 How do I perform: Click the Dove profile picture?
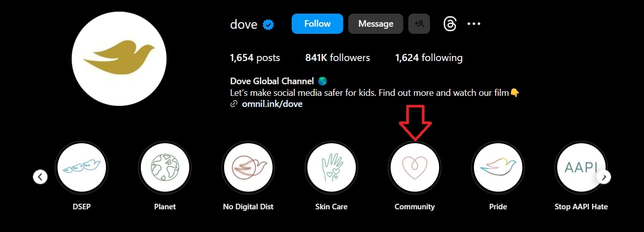pyautogui.click(x=119, y=59)
